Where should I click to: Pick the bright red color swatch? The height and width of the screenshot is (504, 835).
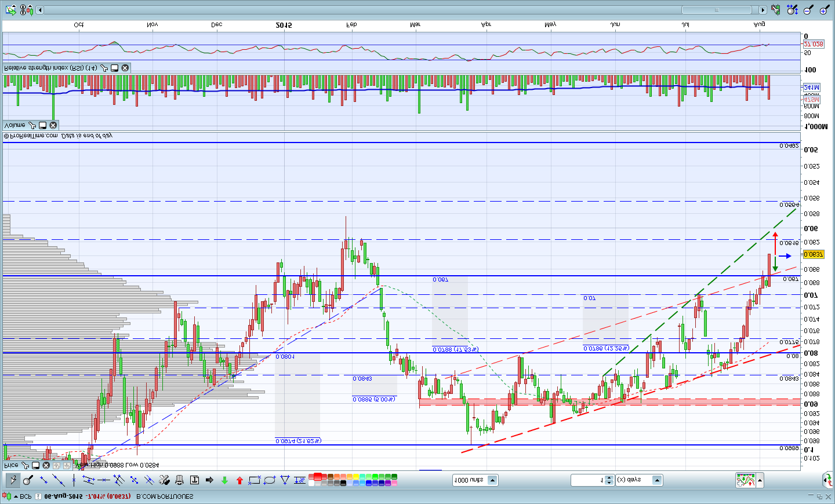pos(318,477)
